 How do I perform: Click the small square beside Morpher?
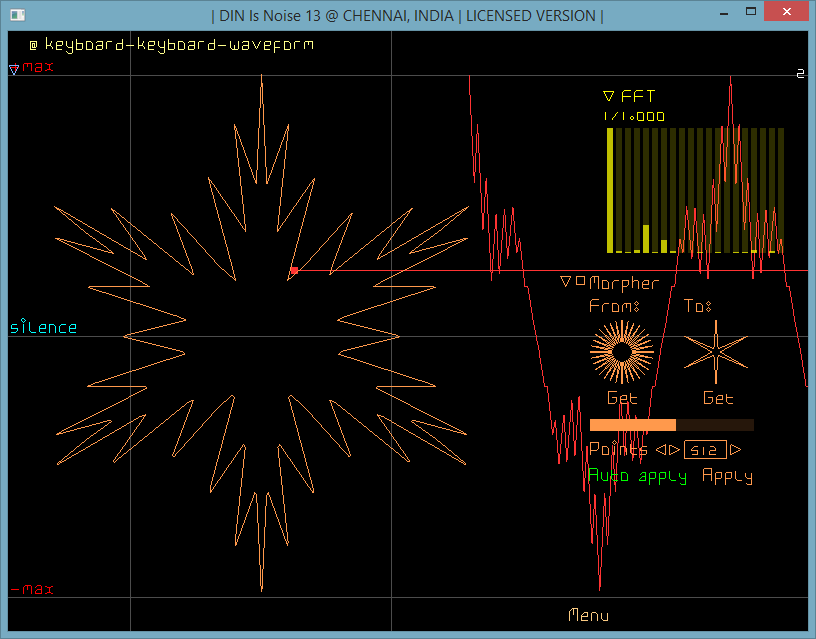(x=579, y=281)
